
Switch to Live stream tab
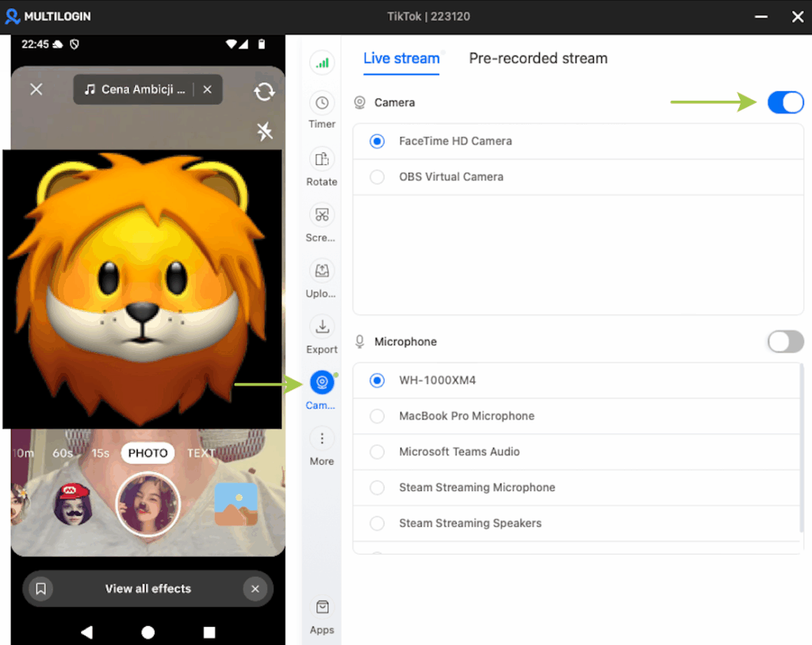(x=401, y=59)
